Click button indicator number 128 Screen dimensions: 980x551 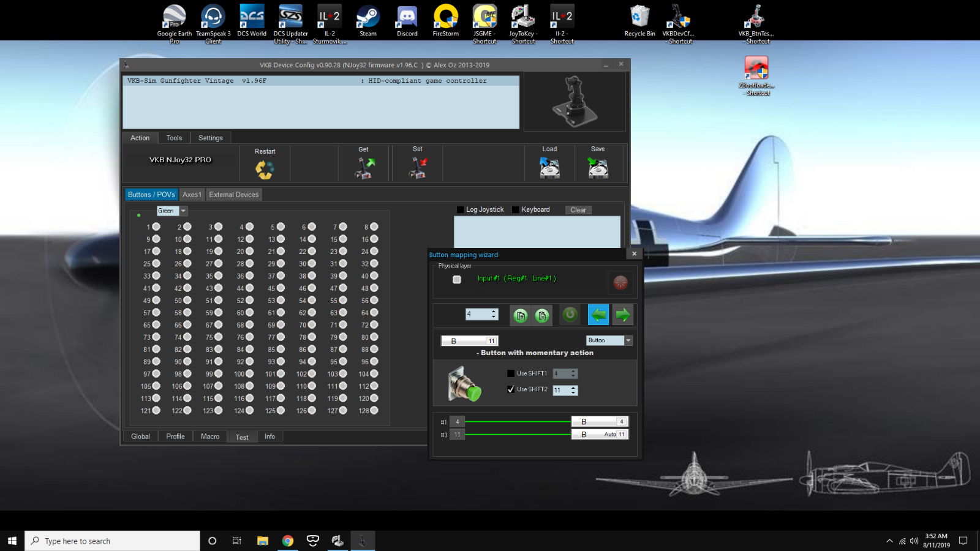(x=374, y=411)
